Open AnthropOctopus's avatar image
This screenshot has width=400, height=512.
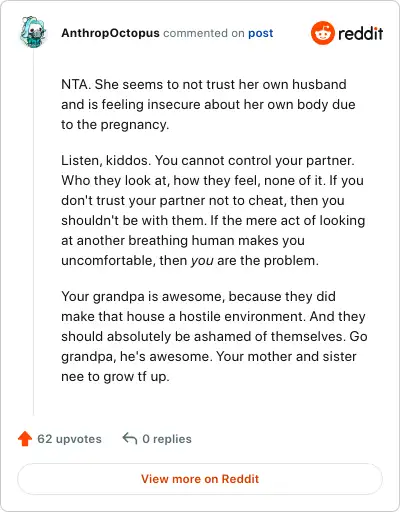point(33,32)
